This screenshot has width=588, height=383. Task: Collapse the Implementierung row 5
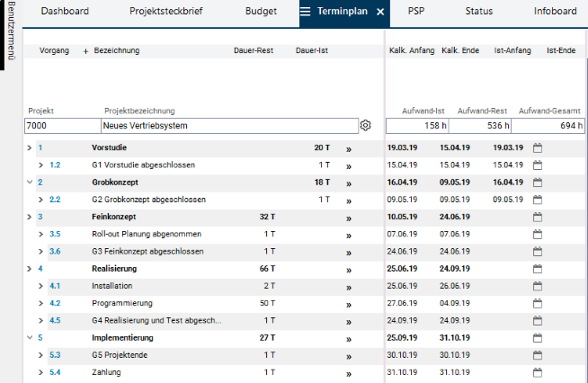pos(30,338)
